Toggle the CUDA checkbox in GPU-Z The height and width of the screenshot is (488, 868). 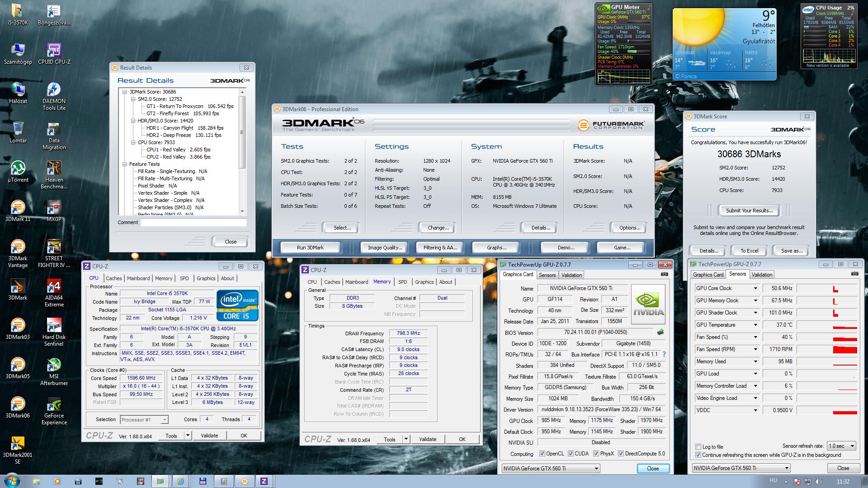[571, 454]
